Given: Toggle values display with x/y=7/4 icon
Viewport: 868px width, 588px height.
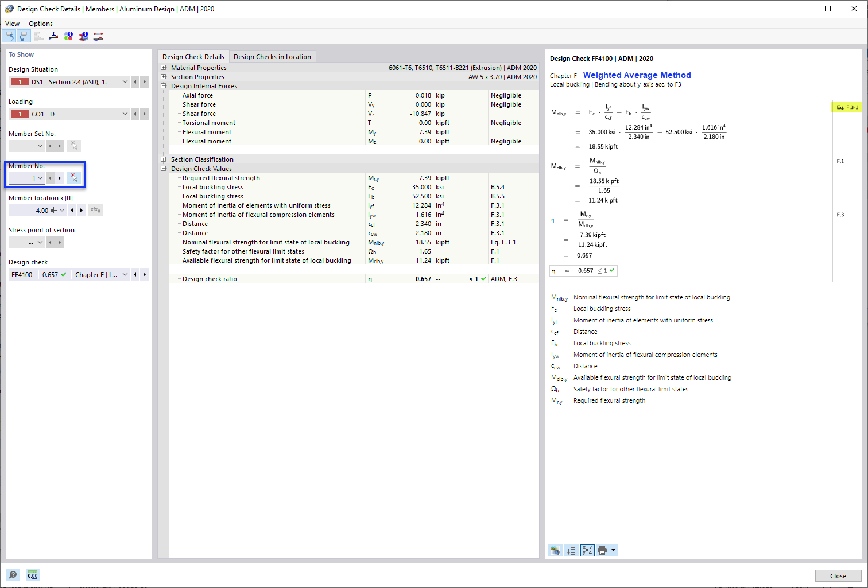Looking at the screenshot, I should [587, 550].
